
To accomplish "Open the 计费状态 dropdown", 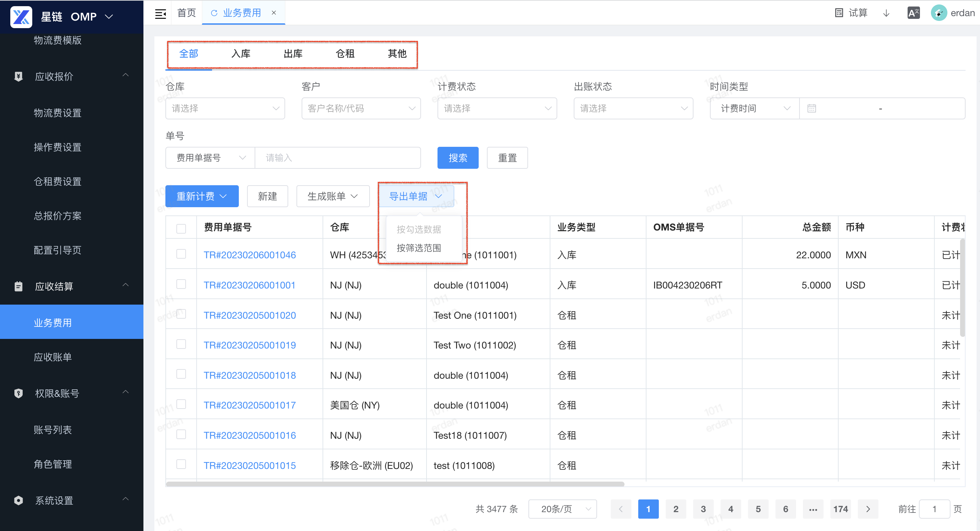I will pyautogui.click(x=497, y=108).
